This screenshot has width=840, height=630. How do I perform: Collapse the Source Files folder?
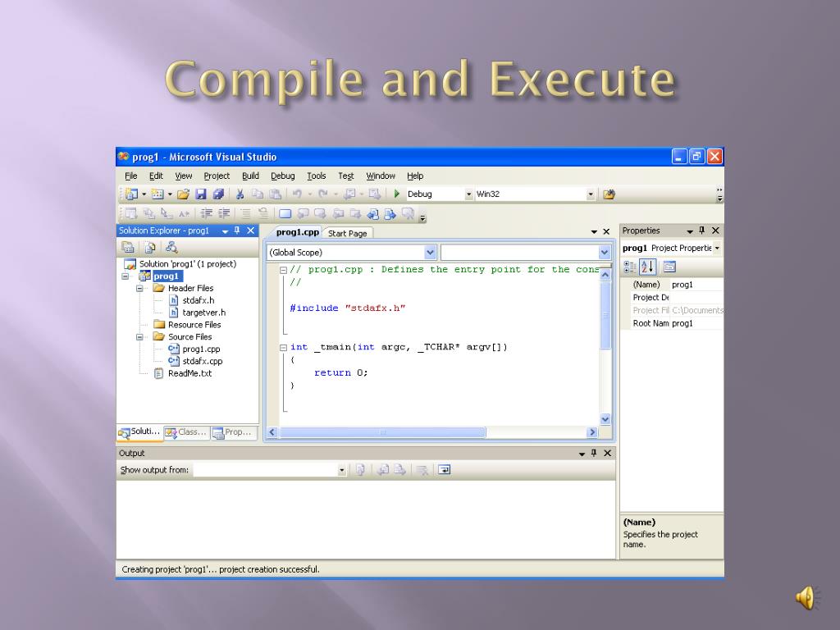[139, 337]
